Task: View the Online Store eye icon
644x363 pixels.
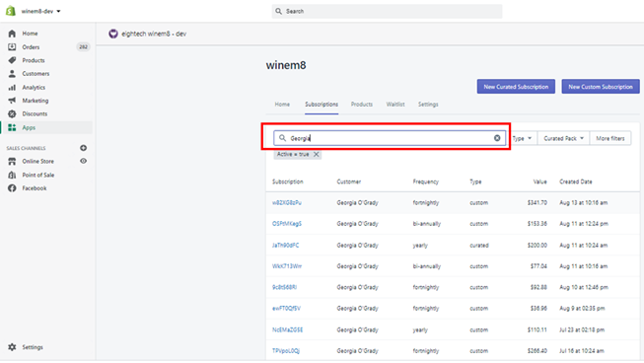Action: pos(84,161)
